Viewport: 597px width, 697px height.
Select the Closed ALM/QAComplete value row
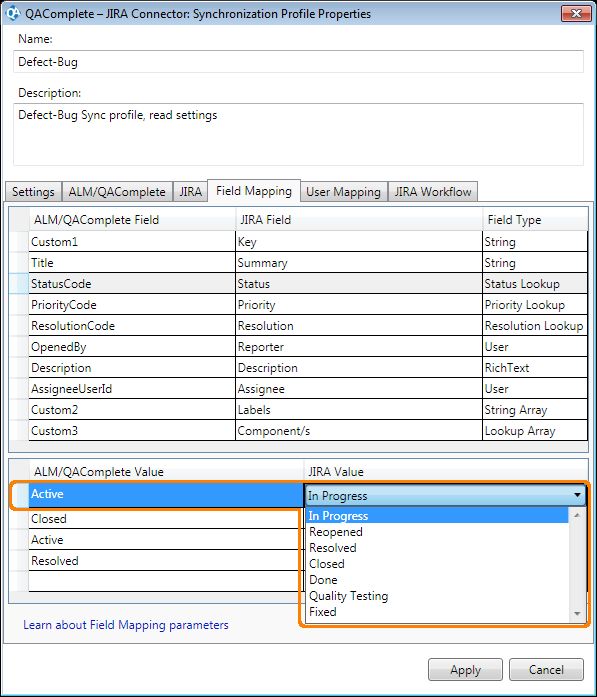(x=166, y=519)
